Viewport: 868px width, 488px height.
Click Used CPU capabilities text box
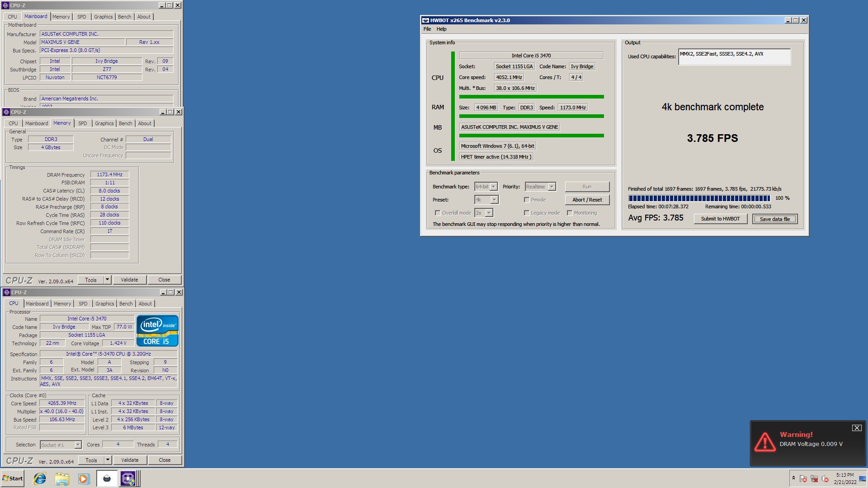pyautogui.click(x=734, y=57)
